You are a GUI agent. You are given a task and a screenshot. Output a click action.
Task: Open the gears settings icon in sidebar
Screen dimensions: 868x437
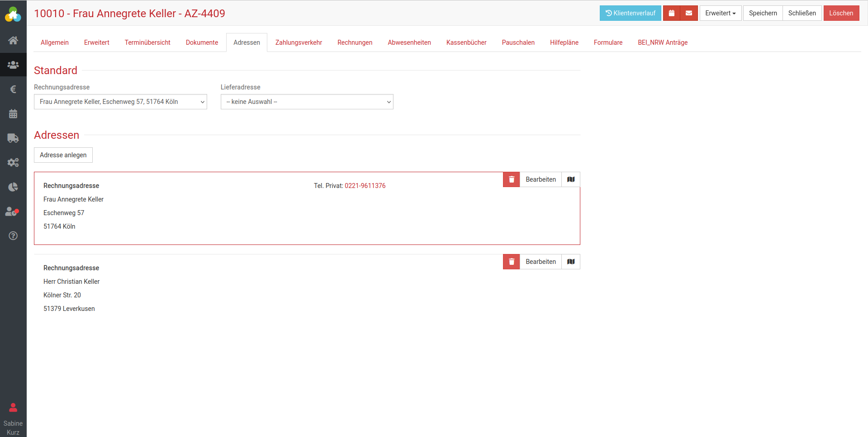click(x=13, y=163)
